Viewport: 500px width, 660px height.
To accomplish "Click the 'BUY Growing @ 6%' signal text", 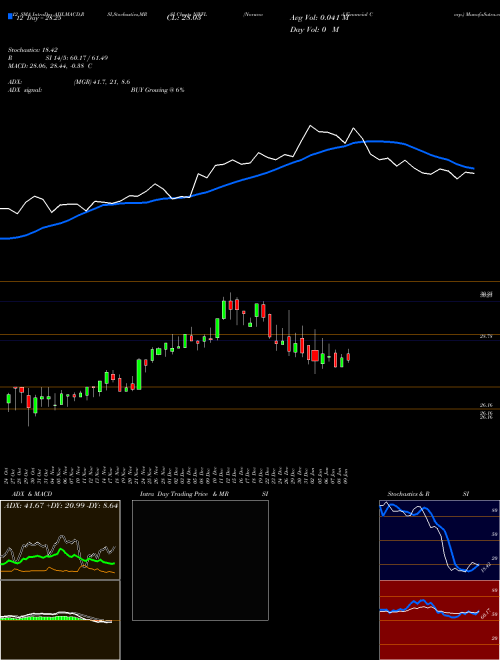I will click(157, 90).
